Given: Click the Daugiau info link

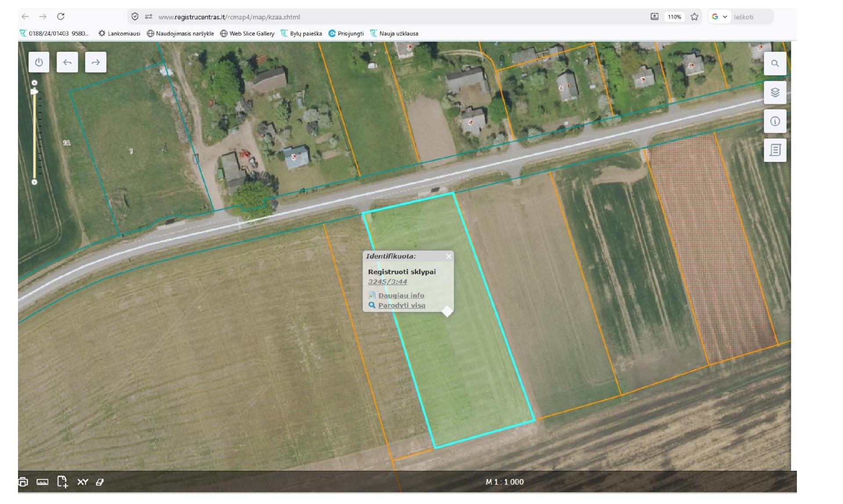Looking at the screenshot, I should coord(401,295).
